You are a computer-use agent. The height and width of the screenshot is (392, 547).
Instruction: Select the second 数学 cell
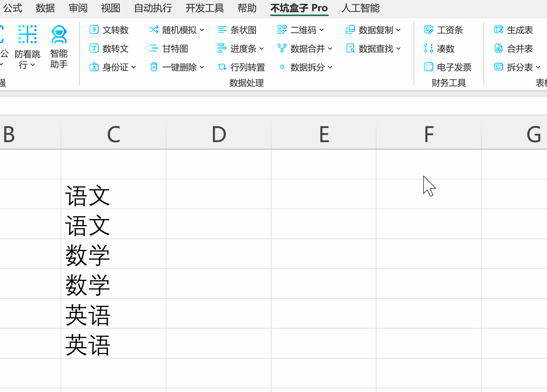114,284
